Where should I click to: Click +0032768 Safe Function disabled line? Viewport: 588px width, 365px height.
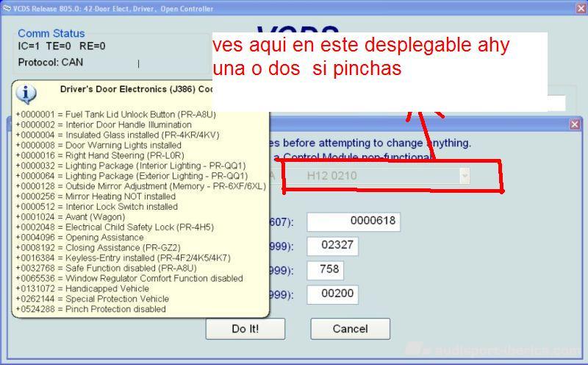click(x=106, y=268)
